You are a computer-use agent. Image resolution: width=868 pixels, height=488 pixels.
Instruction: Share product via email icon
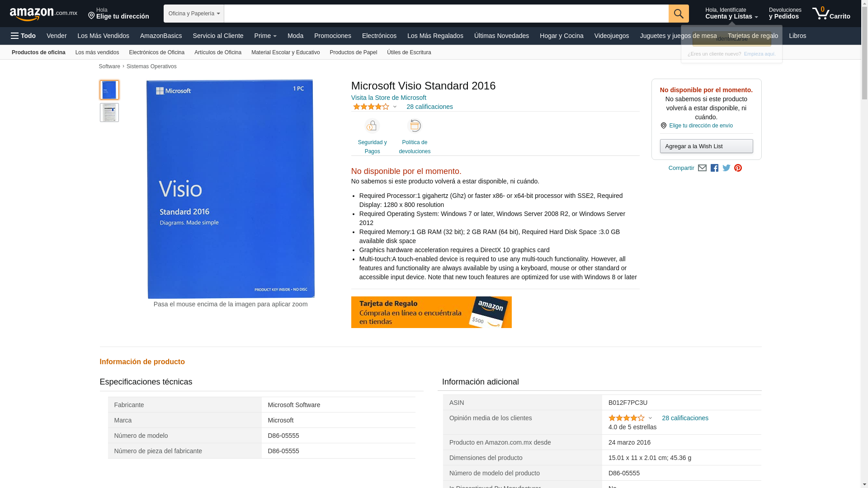pos(702,168)
